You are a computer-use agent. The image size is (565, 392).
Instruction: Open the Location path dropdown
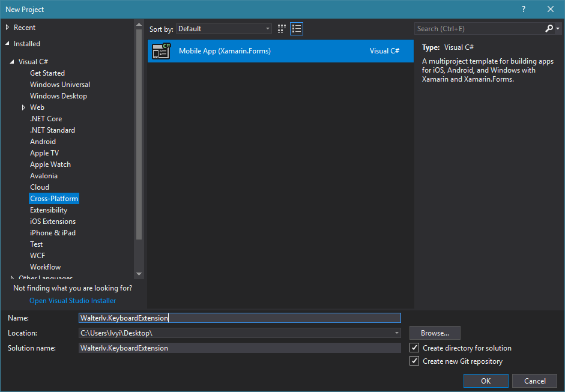point(397,333)
